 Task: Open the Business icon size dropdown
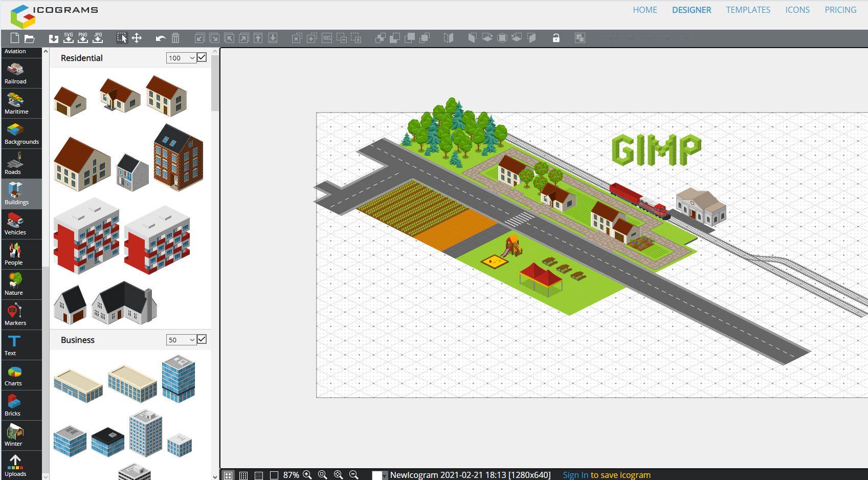coord(182,340)
